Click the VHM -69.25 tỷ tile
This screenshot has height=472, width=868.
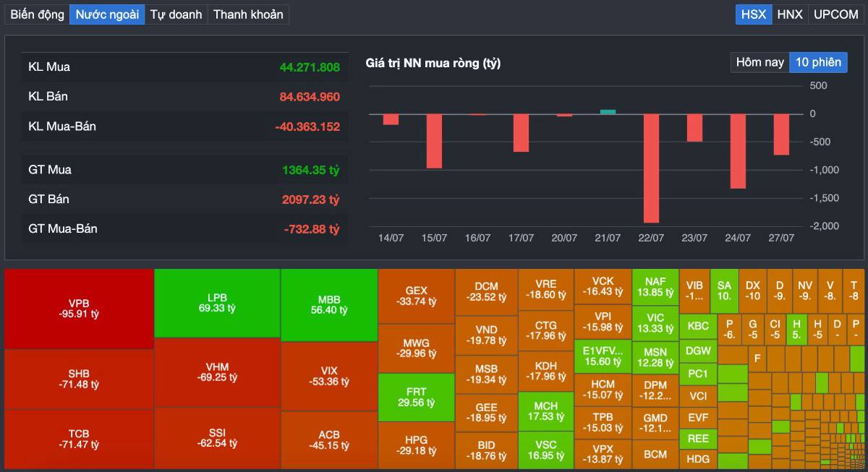[217, 372]
